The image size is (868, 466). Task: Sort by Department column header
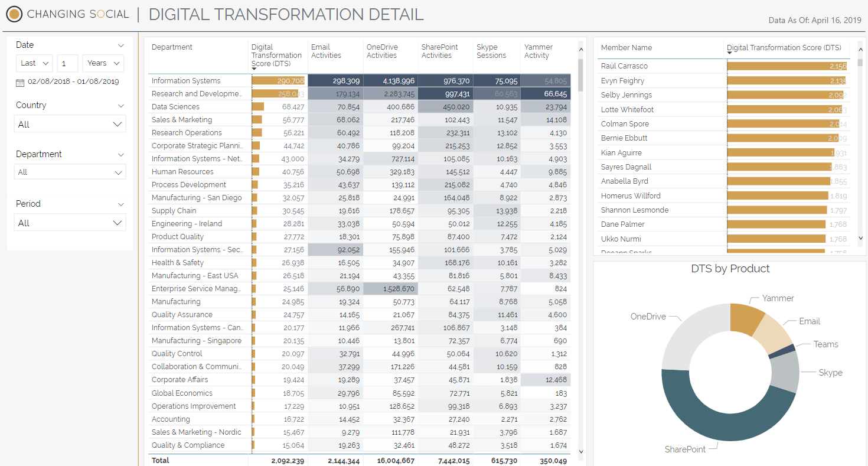click(172, 47)
